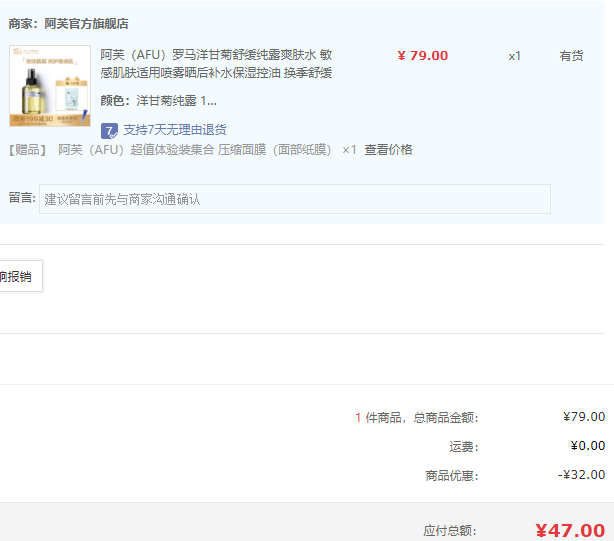Click the 商品优惠 discount value -¥32.00
This screenshot has height=541, width=614.
581,474
